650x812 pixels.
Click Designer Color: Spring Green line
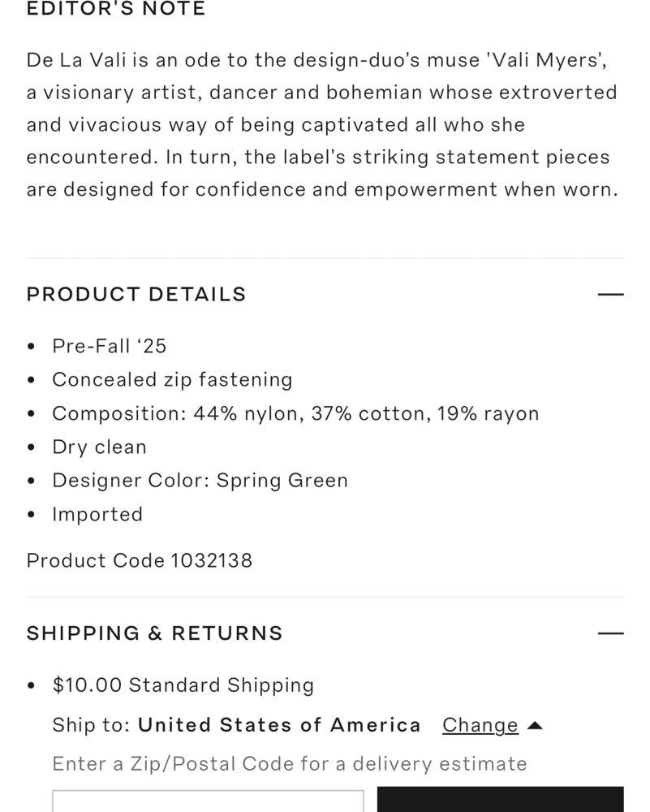[200, 481]
